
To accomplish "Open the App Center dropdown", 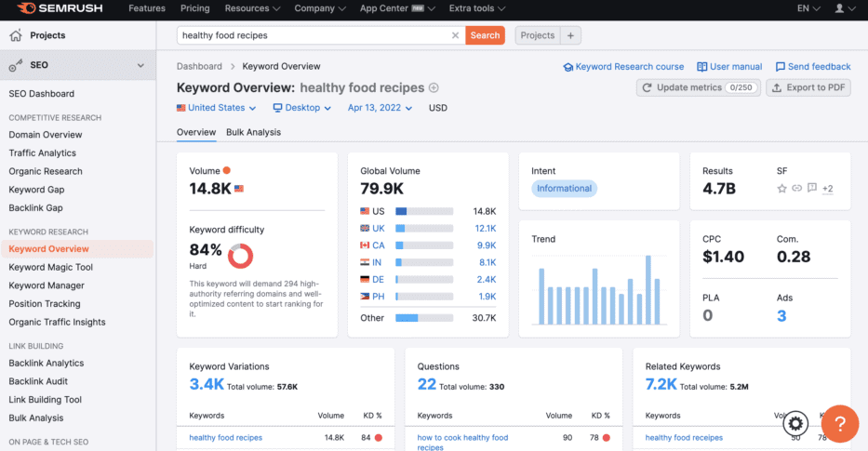I will click(x=397, y=8).
